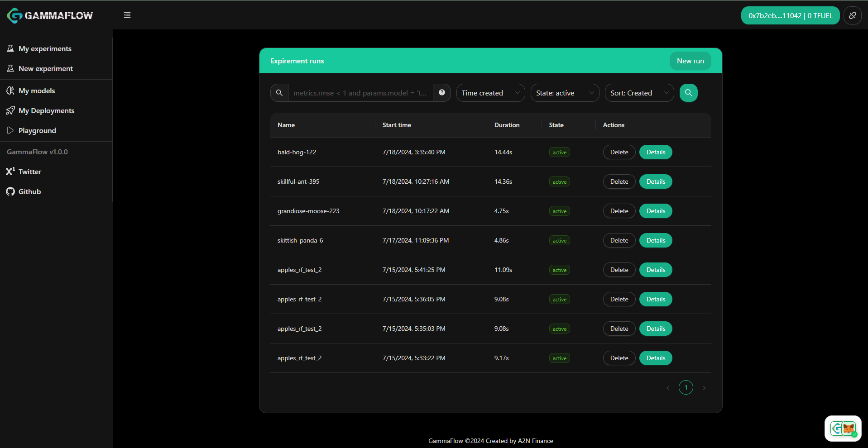This screenshot has width=868, height=448.
Task: Open the Github icon link
Action: pos(10,191)
